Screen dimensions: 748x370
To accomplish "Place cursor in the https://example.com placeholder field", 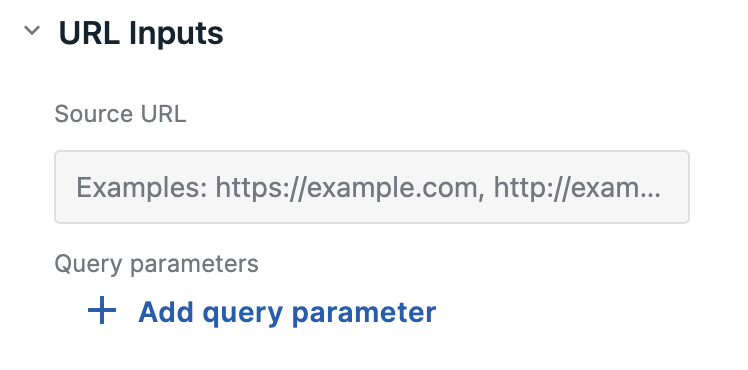I will 372,187.
